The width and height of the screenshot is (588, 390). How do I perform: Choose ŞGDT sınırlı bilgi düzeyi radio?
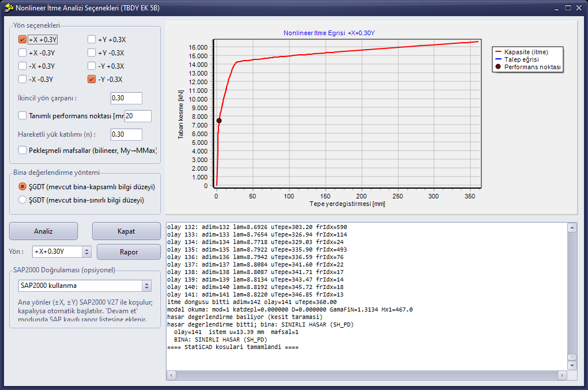click(x=22, y=200)
